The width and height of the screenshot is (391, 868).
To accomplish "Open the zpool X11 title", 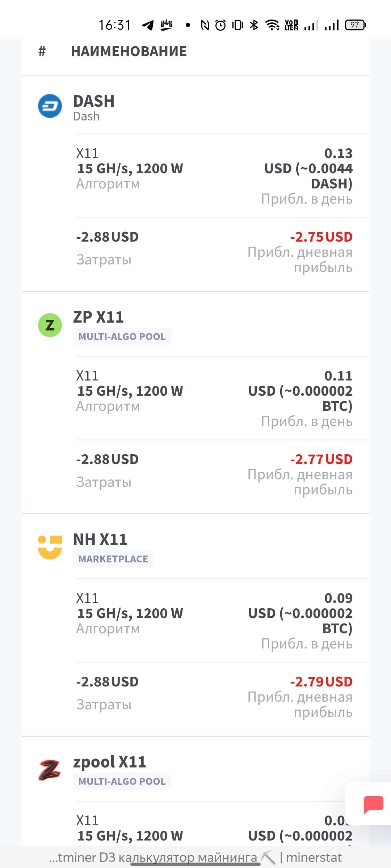I will 110,762.
